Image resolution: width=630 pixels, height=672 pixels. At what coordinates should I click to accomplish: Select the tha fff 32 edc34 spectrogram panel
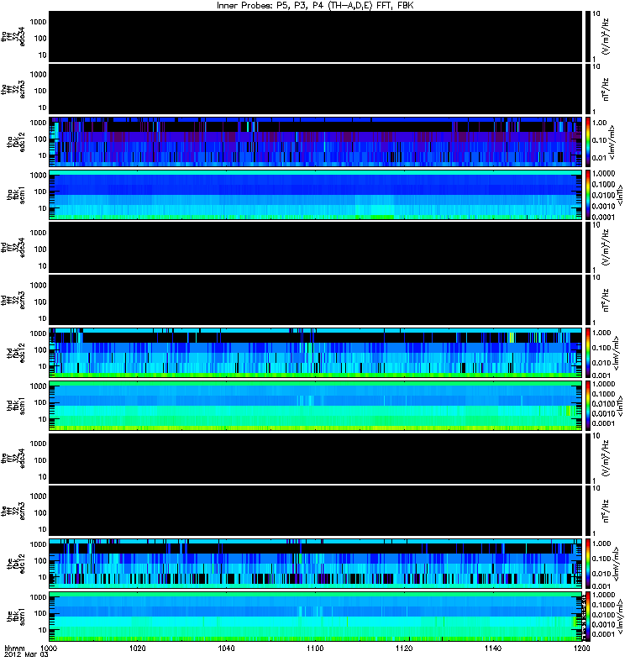[316, 36]
